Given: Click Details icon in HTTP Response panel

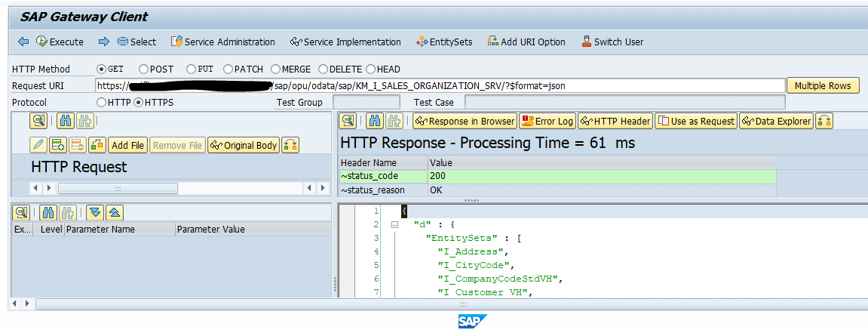Looking at the screenshot, I should (x=348, y=121).
